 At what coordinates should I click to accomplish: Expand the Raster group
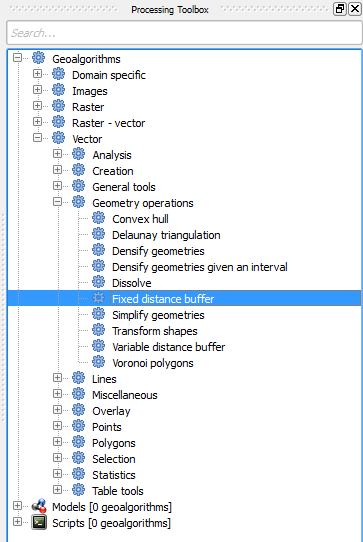(x=37, y=106)
